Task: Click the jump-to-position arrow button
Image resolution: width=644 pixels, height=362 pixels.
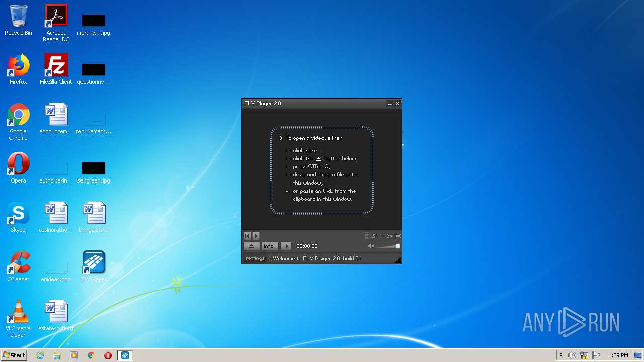Action: (286, 246)
